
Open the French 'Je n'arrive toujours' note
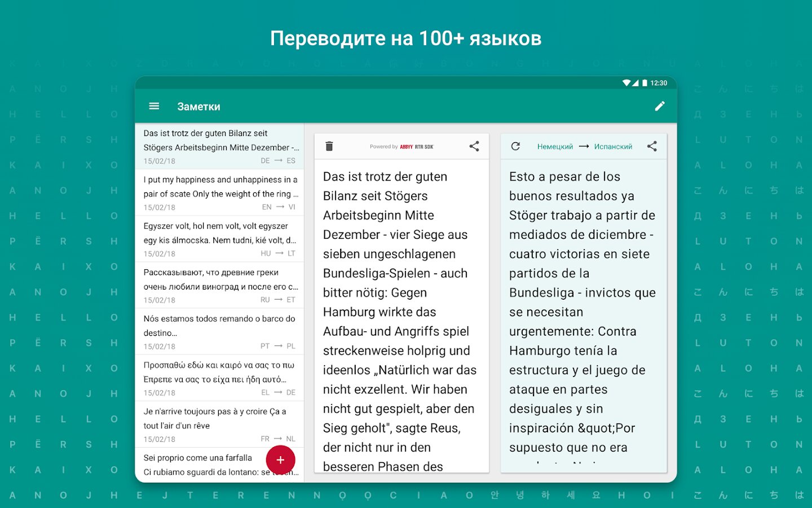[220, 424]
